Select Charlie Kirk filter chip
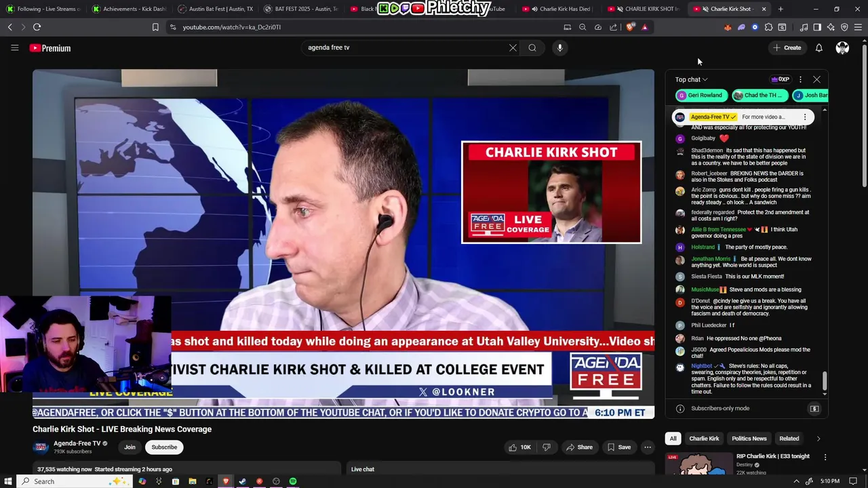868x488 pixels. pos(704,439)
